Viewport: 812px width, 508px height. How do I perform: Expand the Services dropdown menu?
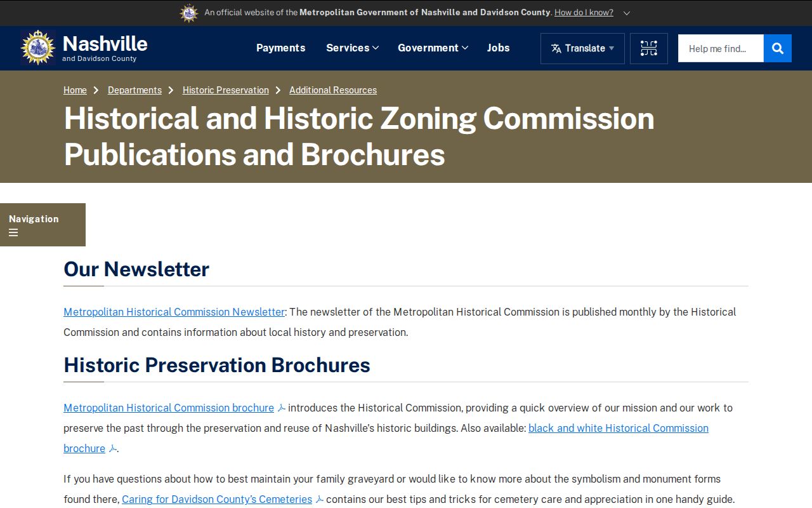tap(352, 48)
